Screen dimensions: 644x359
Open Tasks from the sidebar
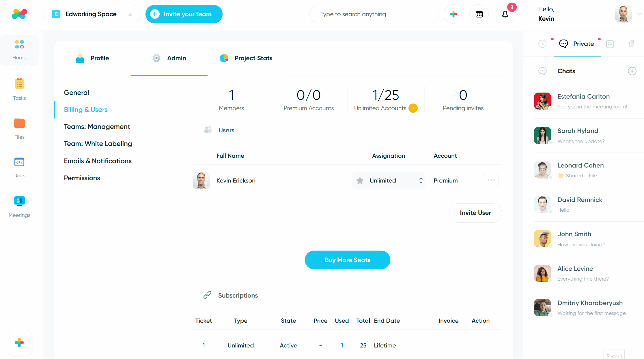[19, 89]
